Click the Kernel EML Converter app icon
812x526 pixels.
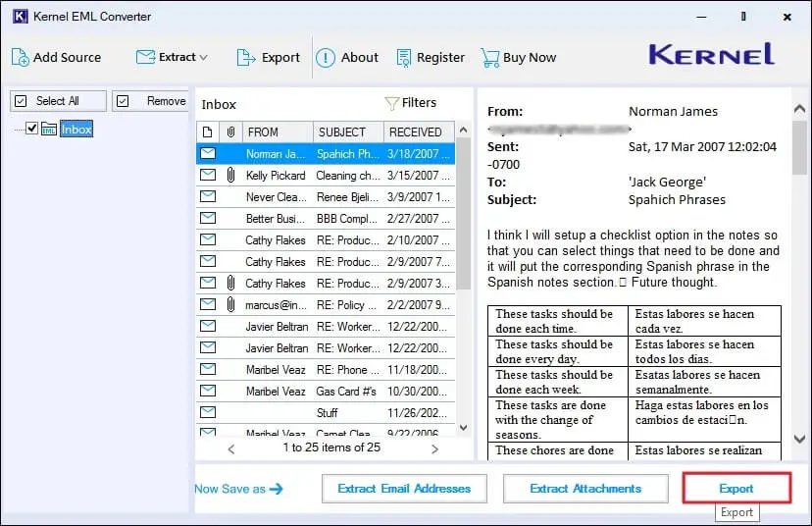pos(21,16)
